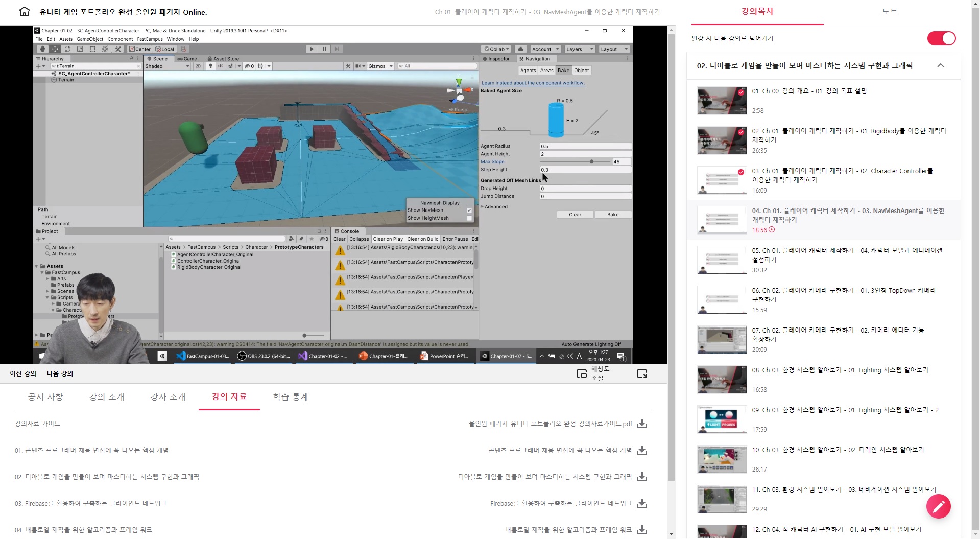Select the Hand tool in Unity toolbar
980x539 pixels.
point(42,49)
